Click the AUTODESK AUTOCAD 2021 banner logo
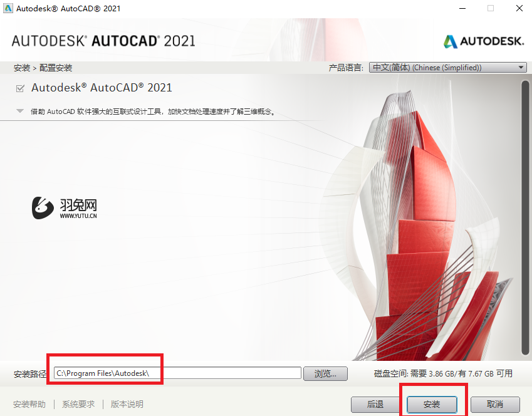The height and width of the screenshot is (416, 532). (103, 40)
